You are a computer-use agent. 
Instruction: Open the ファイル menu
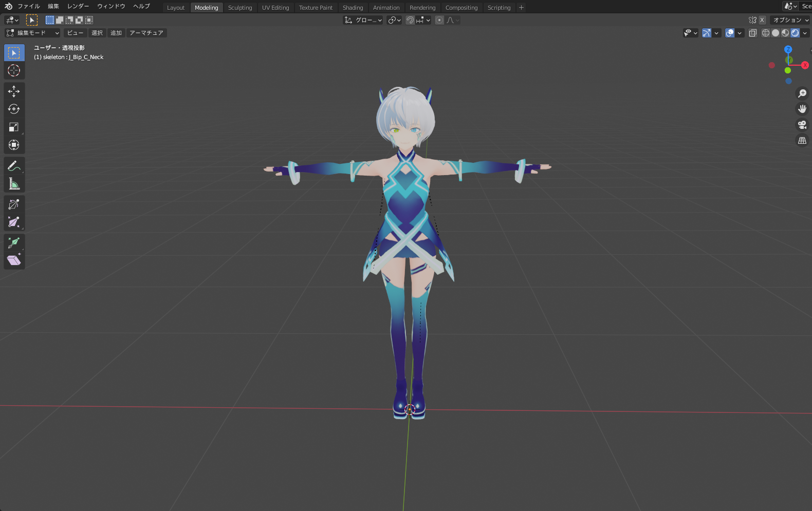click(x=29, y=6)
